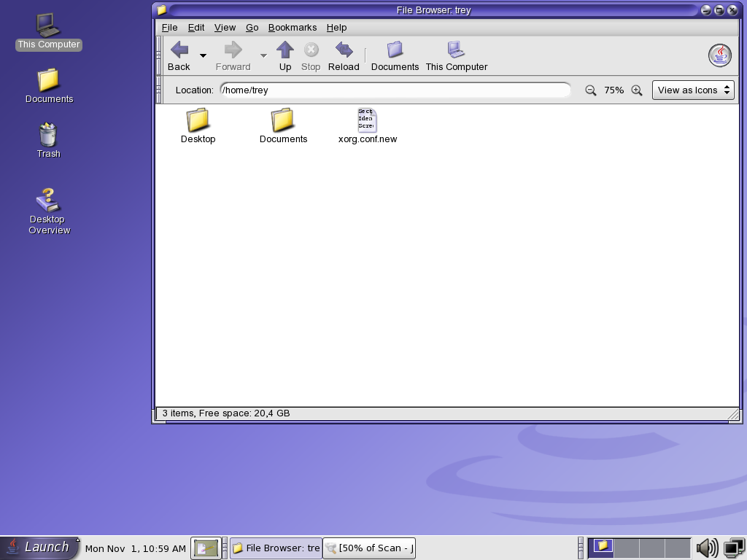Click the volume speaker icon
This screenshot has height=560, width=747.
click(x=707, y=548)
